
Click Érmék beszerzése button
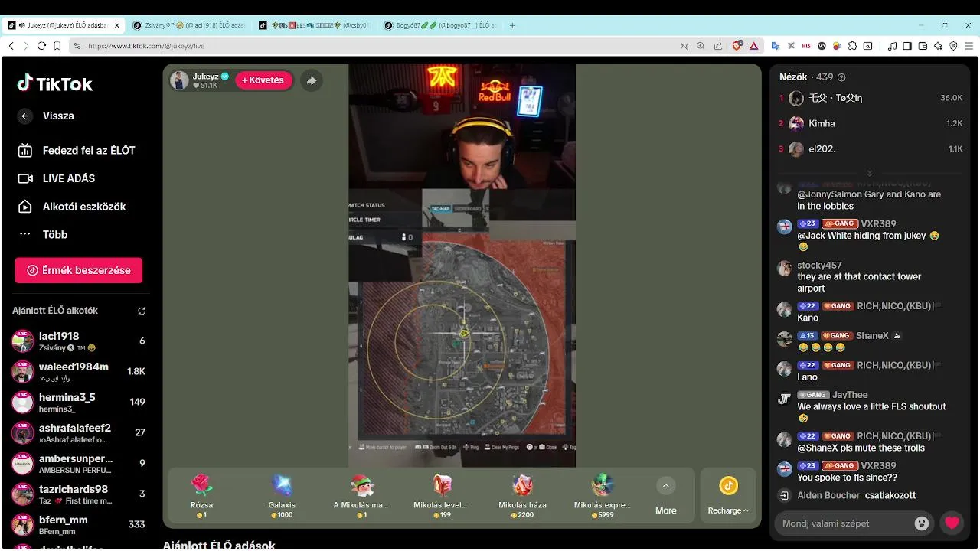click(x=78, y=270)
